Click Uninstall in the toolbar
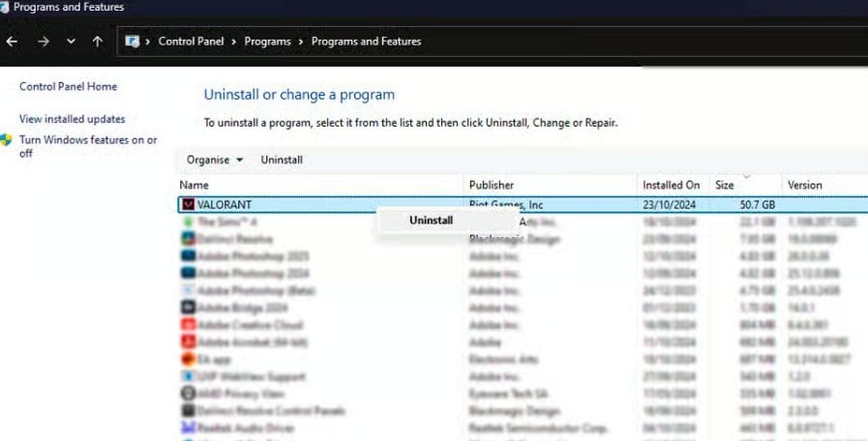The width and height of the screenshot is (868, 441). [282, 160]
